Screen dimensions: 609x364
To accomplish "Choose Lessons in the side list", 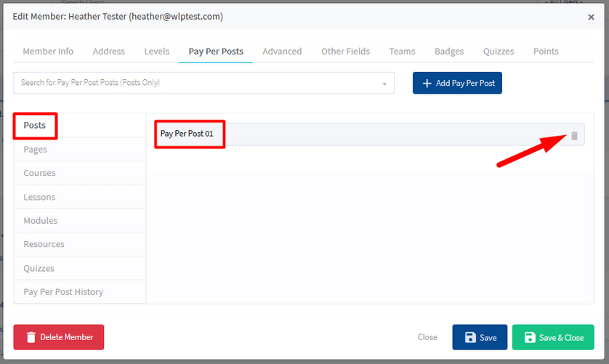I will click(x=80, y=197).
